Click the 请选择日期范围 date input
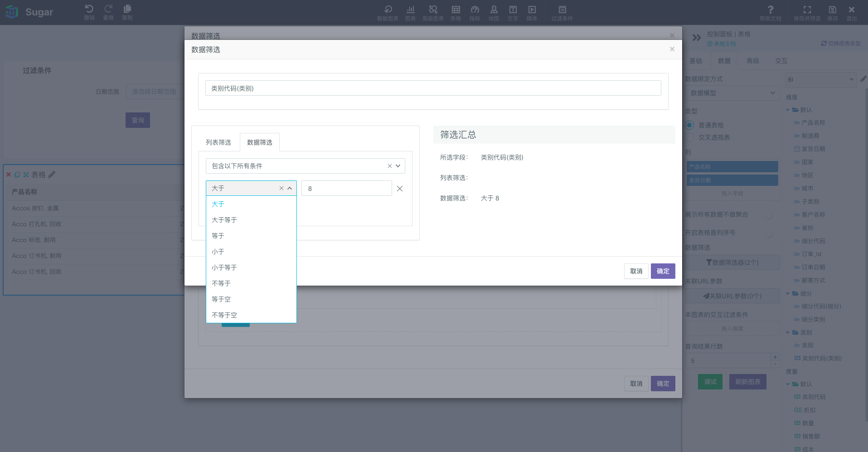This screenshot has height=452, width=868. tap(155, 92)
